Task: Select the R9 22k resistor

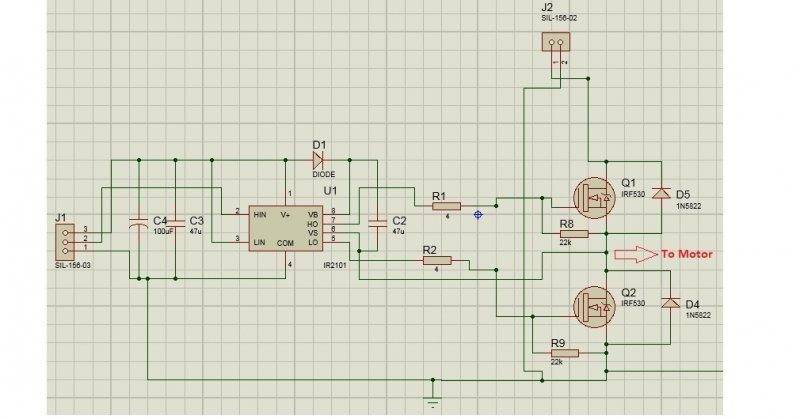Action: coord(565,353)
